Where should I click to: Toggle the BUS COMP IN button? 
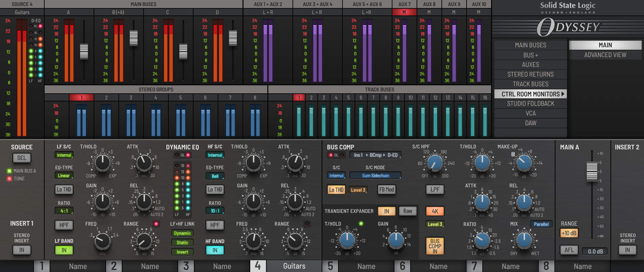pyautogui.click(x=435, y=246)
